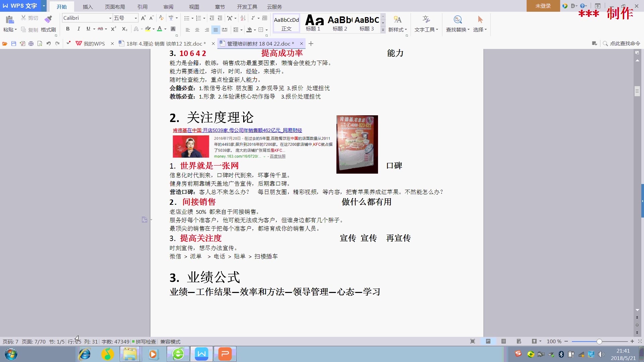Click the Print icon in quick-access bar
The image size is (644, 362).
point(31,44)
